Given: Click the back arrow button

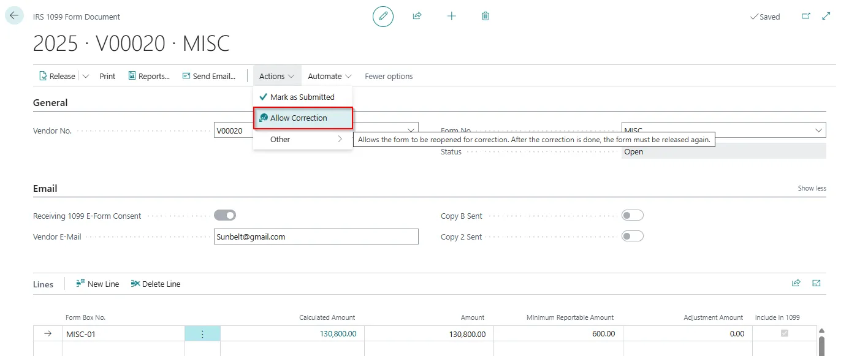Looking at the screenshot, I should 14,16.
